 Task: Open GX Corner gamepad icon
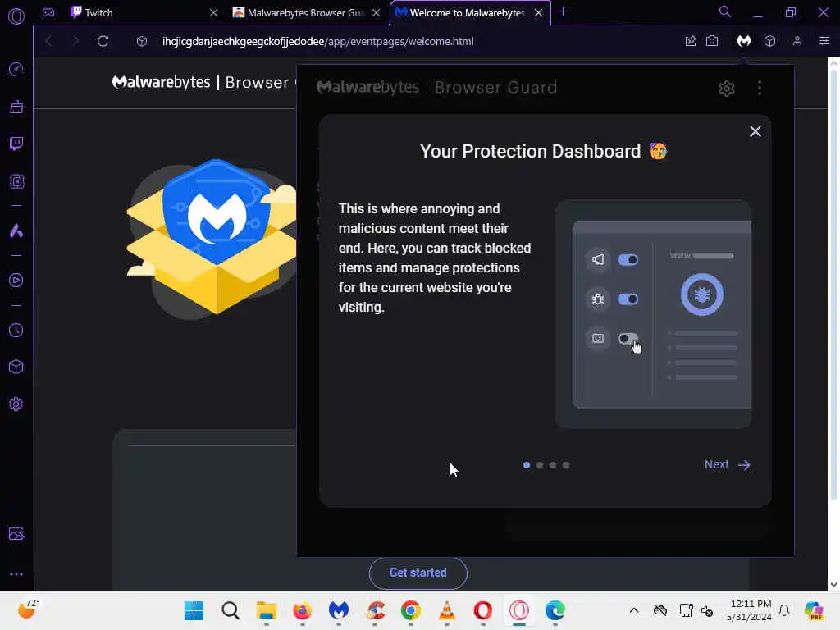[48, 12]
